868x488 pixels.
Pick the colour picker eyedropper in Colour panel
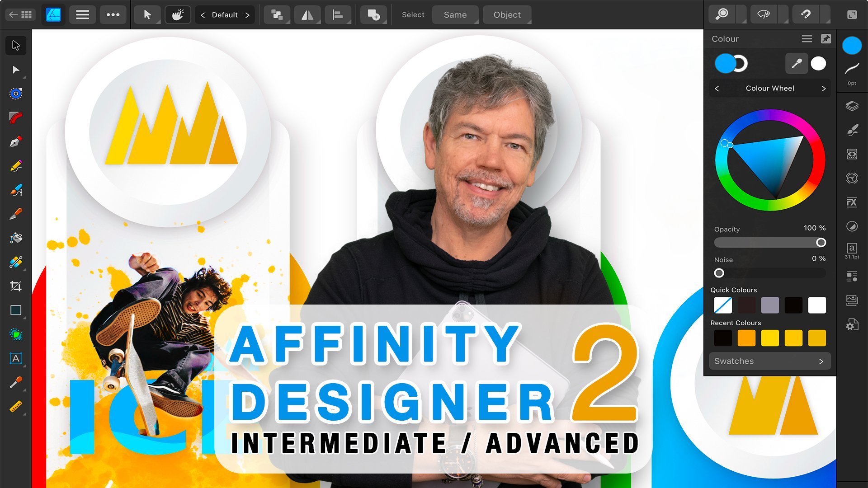[x=796, y=64]
